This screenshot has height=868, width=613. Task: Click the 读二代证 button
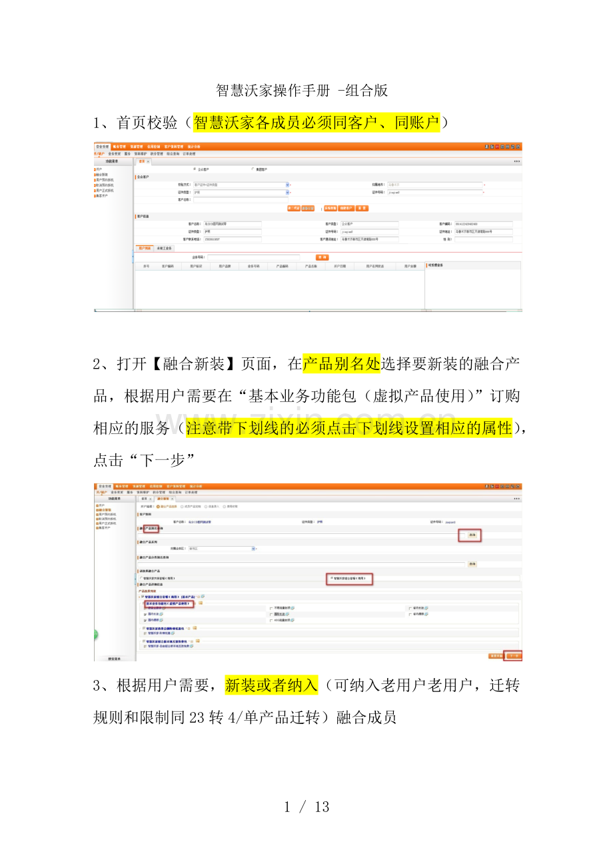(x=294, y=208)
